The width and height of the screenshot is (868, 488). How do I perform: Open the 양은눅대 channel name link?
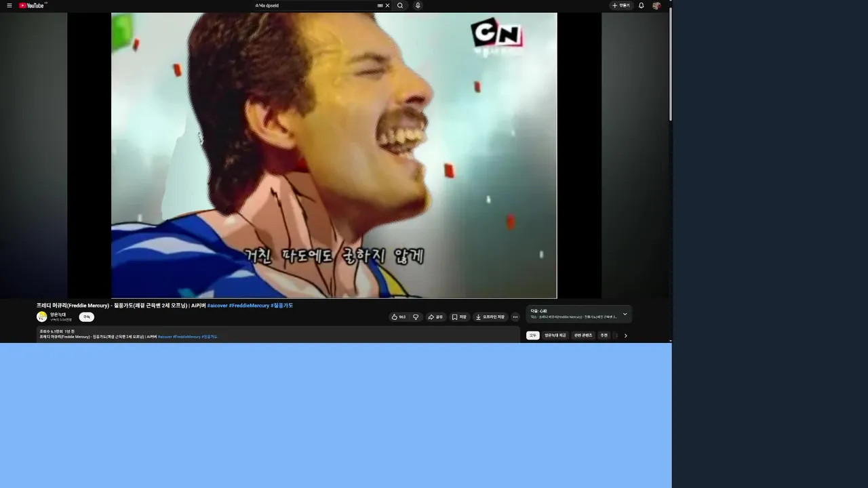(58, 314)
